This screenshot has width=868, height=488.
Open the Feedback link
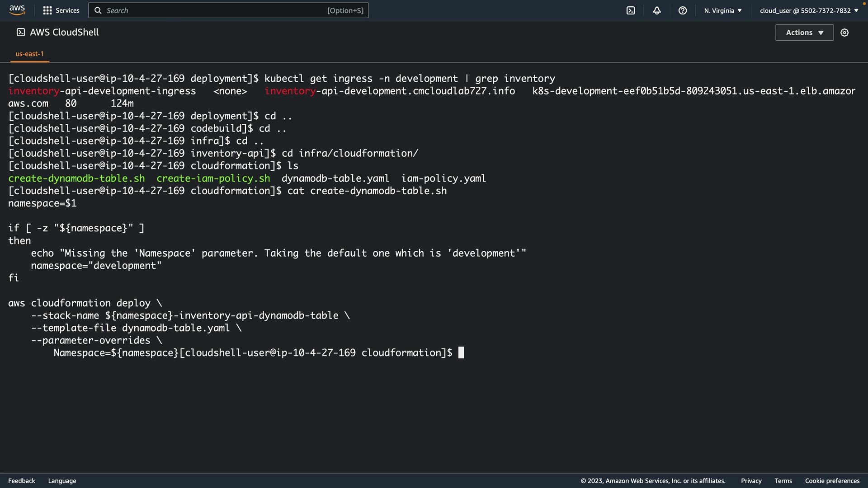click(22, 481)
